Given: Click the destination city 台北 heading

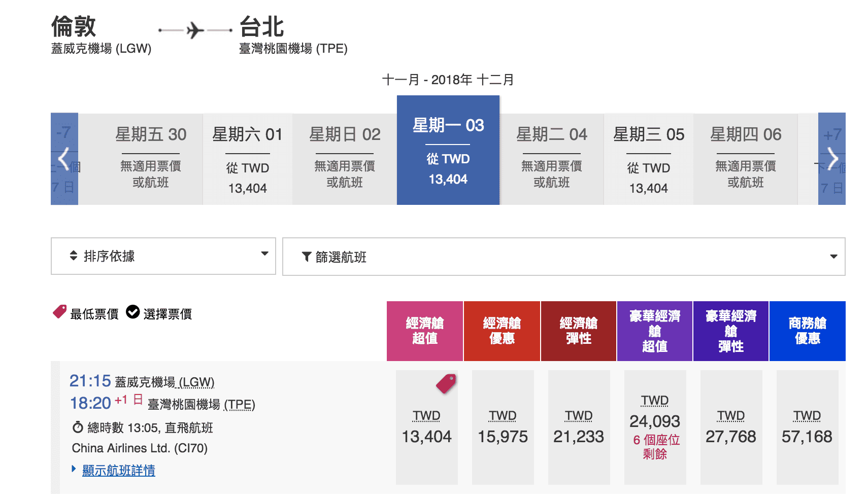Looking at the screenshot, I should 261,26.
